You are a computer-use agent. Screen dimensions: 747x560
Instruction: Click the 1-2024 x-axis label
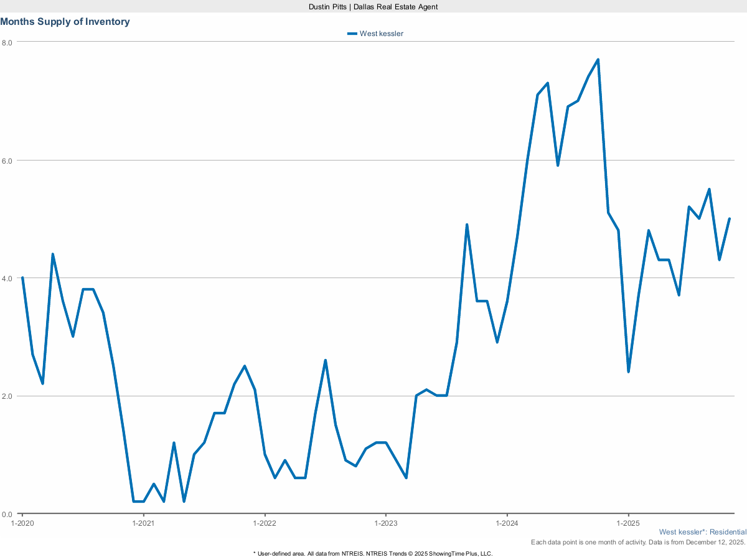(509, 523)
